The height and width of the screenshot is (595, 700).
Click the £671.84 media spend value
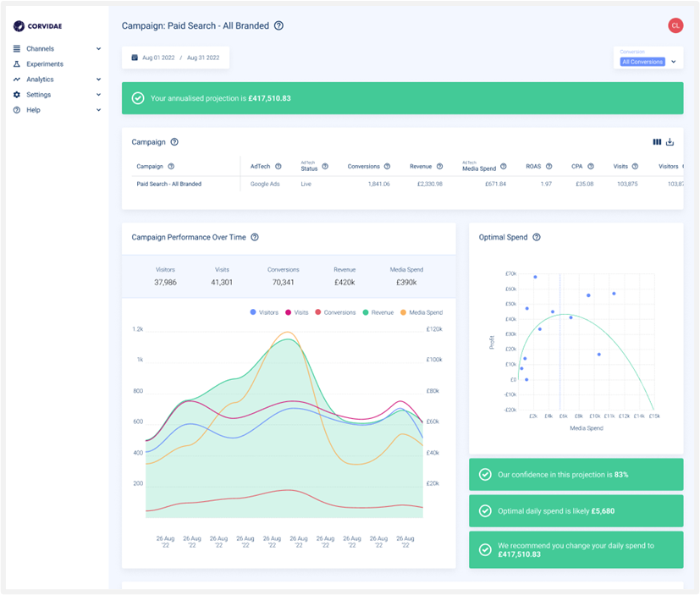495,184
